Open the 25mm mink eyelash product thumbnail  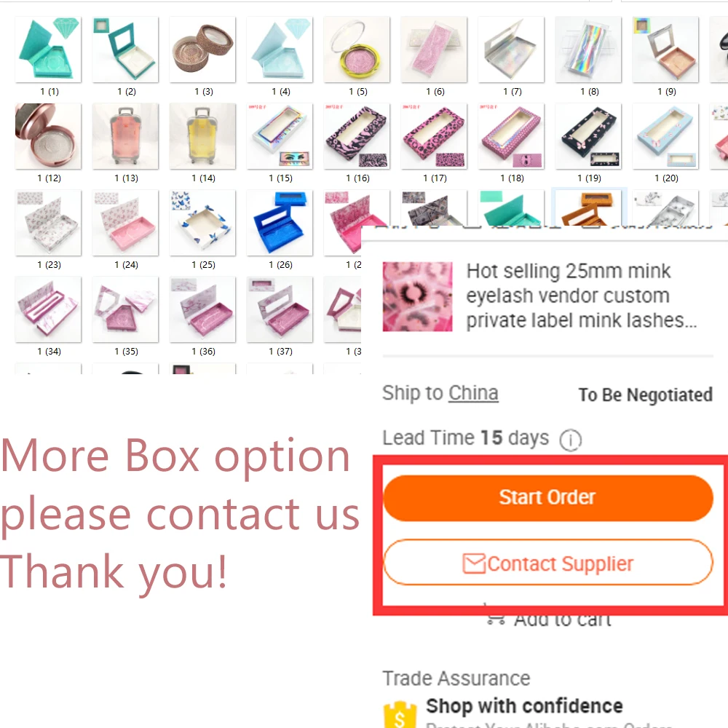coord(417,296)
